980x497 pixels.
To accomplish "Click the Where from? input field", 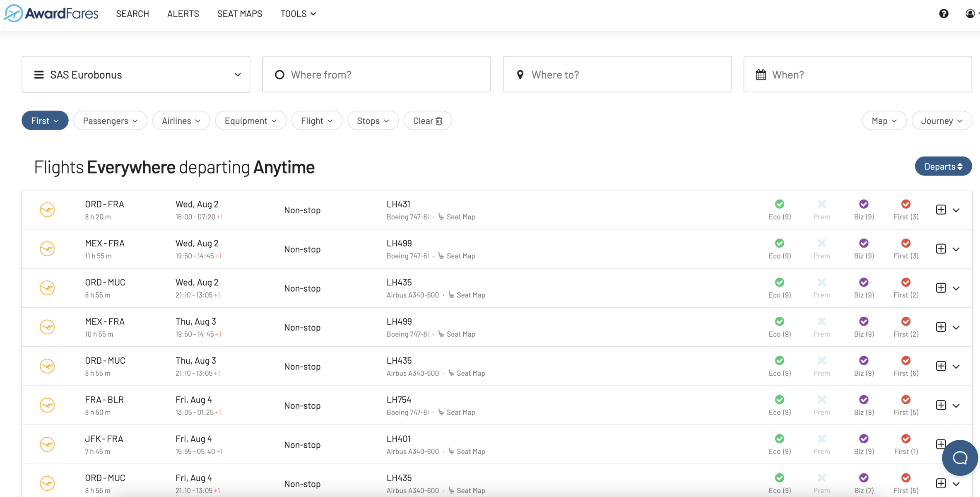I will (x=376, y=75).
